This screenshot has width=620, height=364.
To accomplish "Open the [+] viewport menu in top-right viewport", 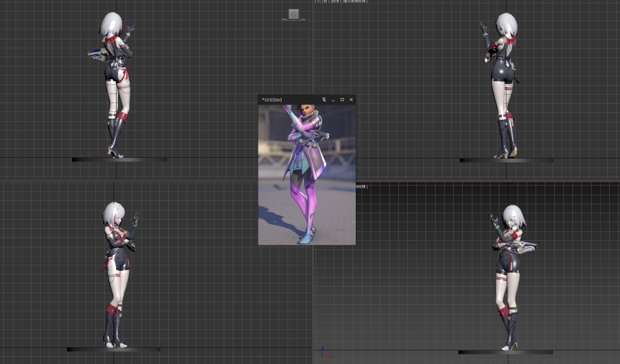I will [318, 1].
